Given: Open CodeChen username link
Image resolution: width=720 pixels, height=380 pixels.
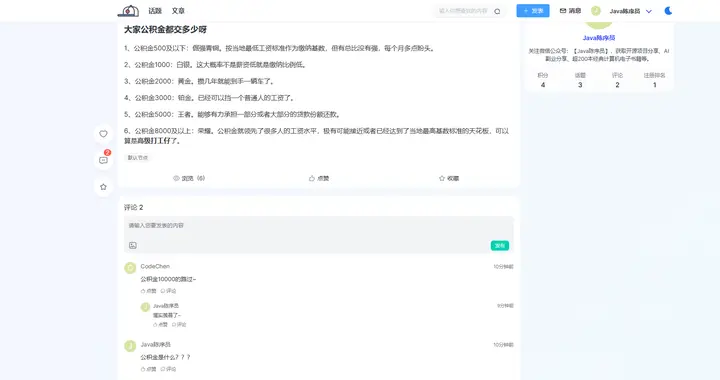Looking at the screenshot, I should 155,266.
